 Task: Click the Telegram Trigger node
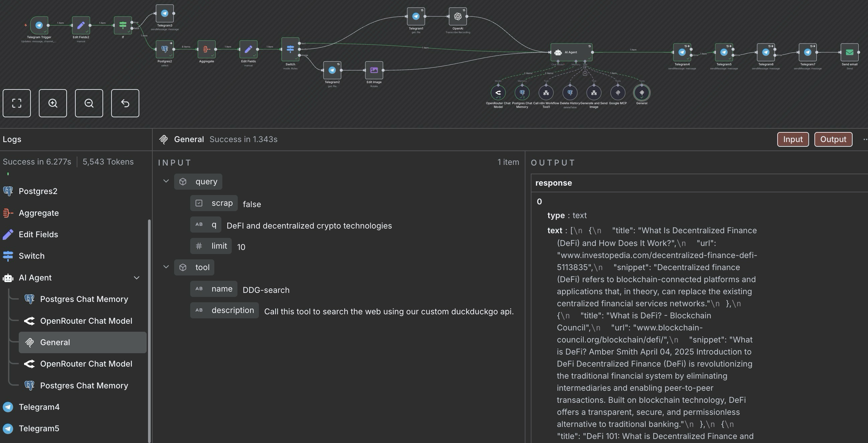click(39, 25)
